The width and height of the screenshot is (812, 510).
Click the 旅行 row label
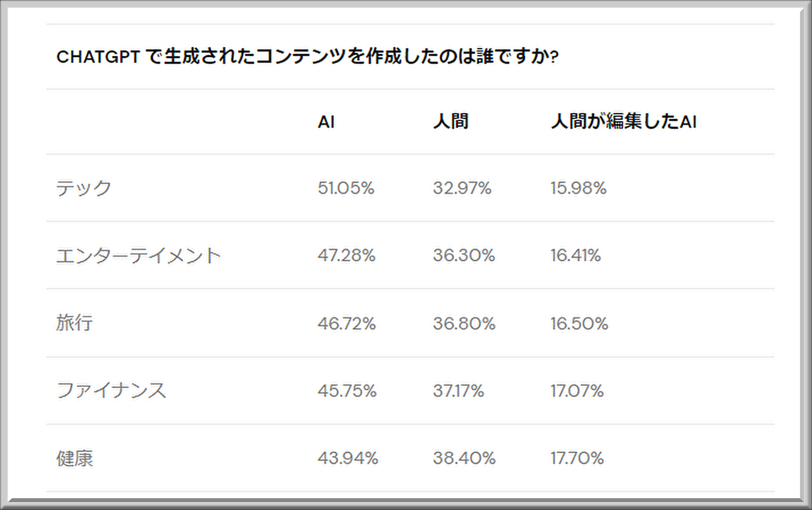coord(75,323)
